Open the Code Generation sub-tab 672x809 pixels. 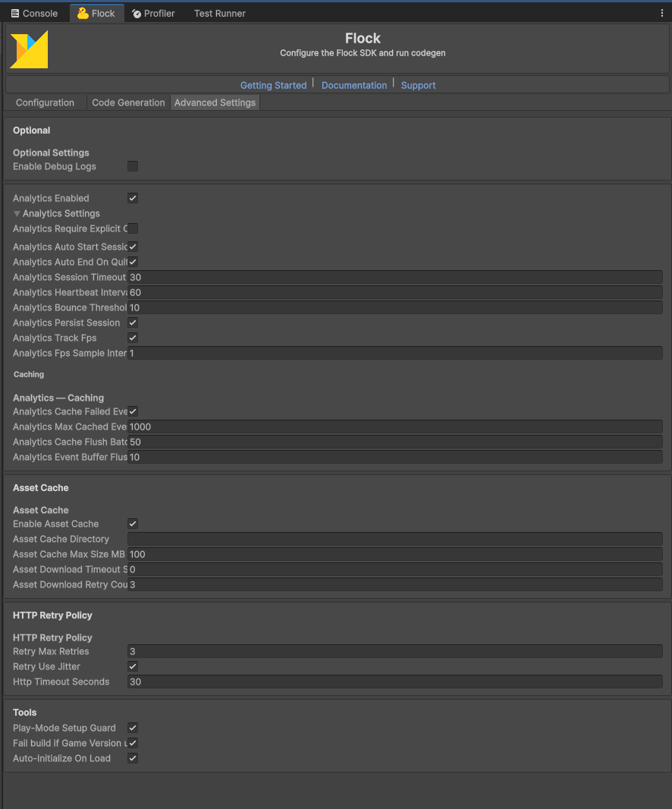point(128,102)
